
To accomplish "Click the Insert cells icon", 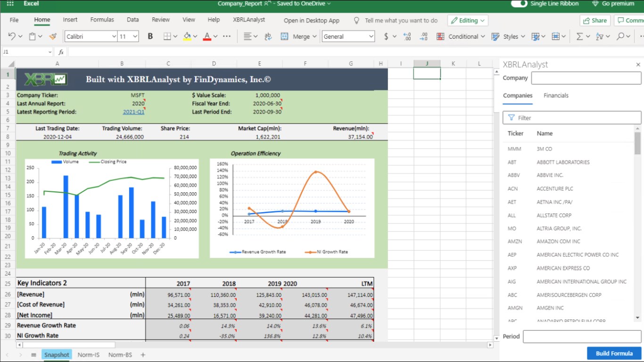I will pos(556,36).
